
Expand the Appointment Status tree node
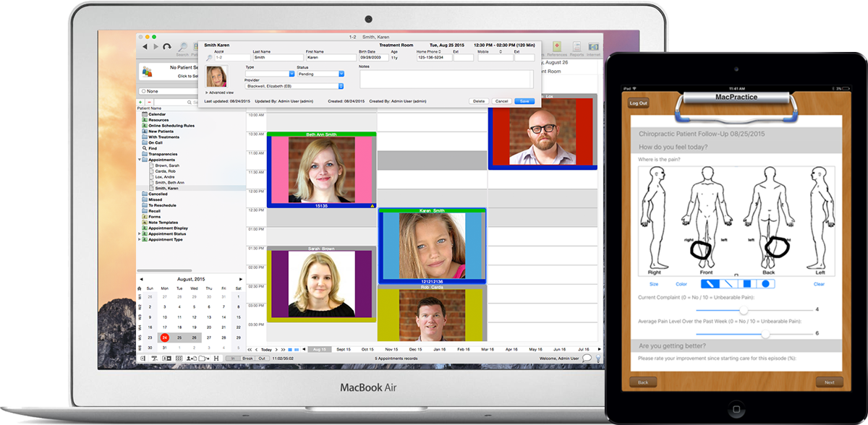140,234
